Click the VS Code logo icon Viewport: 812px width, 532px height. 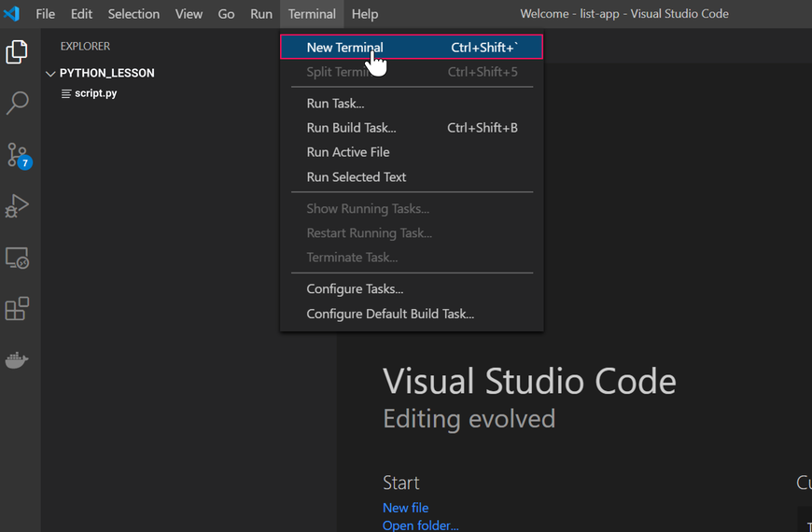click(11, 13)
